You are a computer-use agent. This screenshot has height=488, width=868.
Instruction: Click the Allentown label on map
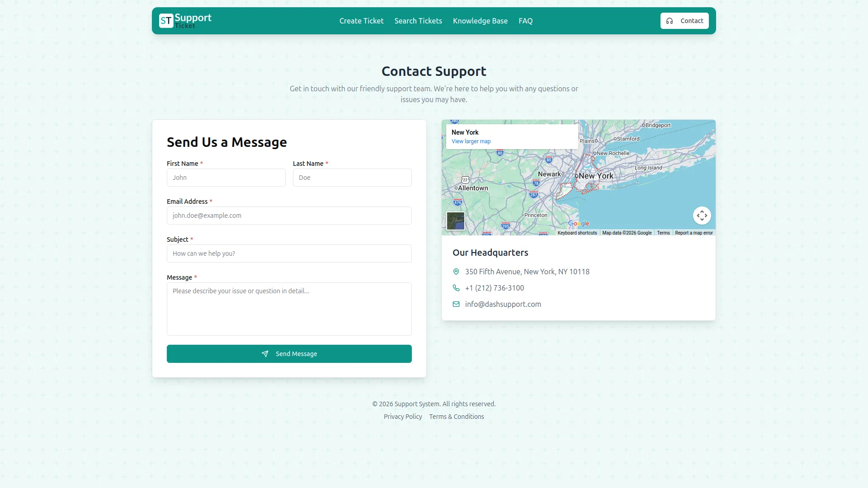[473, 188]
